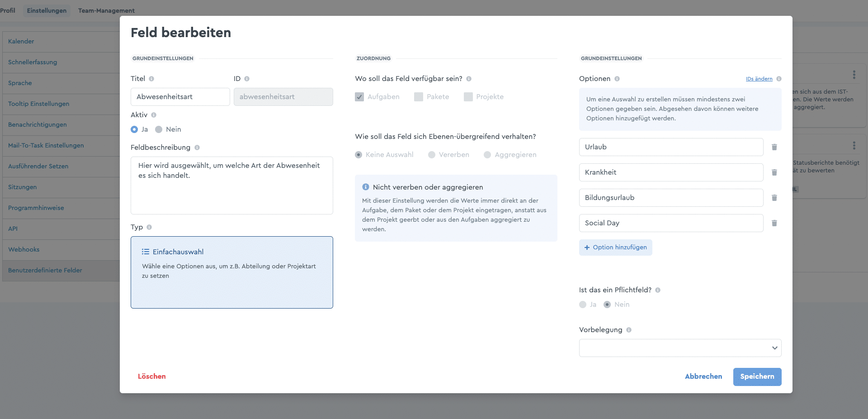
Task: Click trash icon next to Bildungsurlaub
Action: tap(774, 198)
